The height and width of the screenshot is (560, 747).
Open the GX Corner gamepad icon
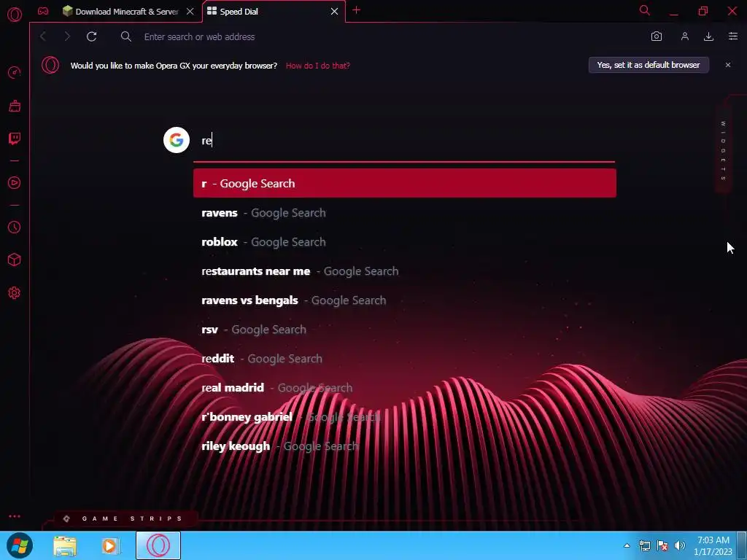pos(43,11)
